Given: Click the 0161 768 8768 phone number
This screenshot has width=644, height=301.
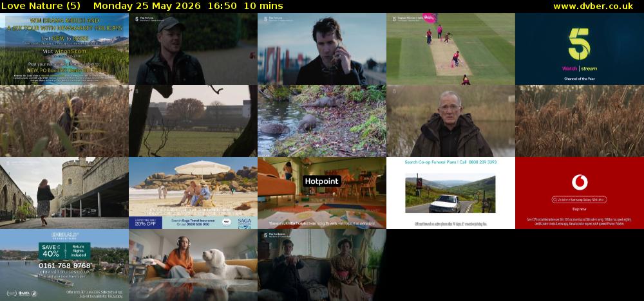Looking at the screenshot, I should coord(64,266).
